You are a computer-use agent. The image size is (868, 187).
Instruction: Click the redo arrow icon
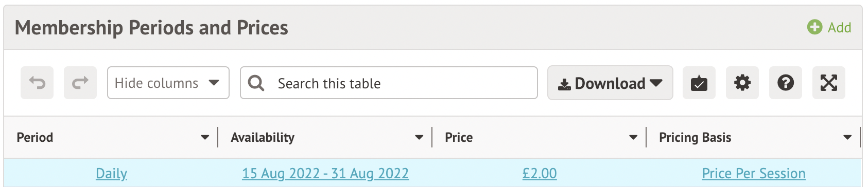click(x=80, y=83)
